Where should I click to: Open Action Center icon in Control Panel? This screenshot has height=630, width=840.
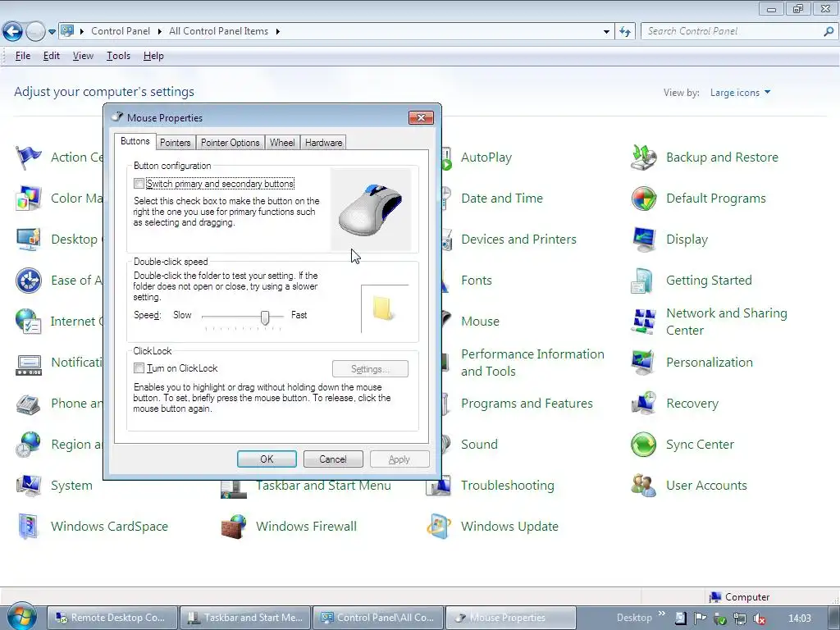[x=29, y=157]
